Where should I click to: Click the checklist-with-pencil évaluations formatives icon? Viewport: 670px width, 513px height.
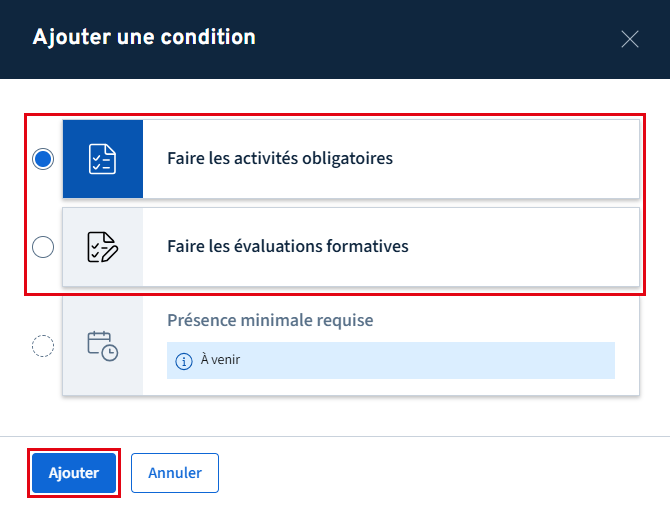pos(103,247)
